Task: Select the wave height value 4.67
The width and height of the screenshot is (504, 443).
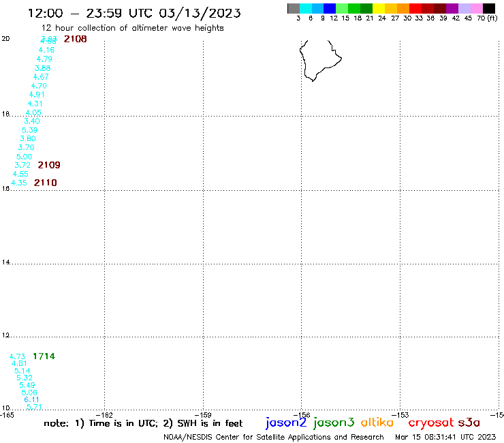Action: tap(41, 76)
